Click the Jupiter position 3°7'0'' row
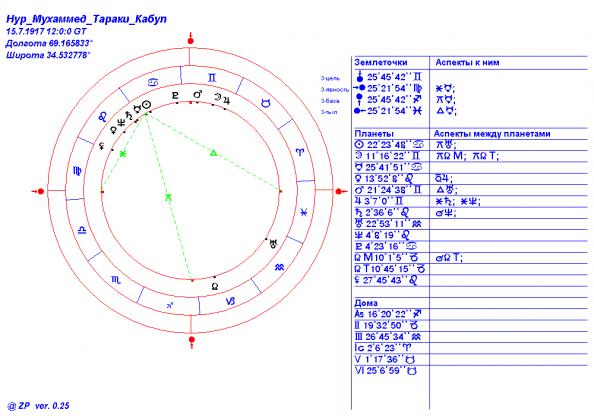Image resolution: width=594 pixels, height=416 pixels. click(x=379, y=201)
